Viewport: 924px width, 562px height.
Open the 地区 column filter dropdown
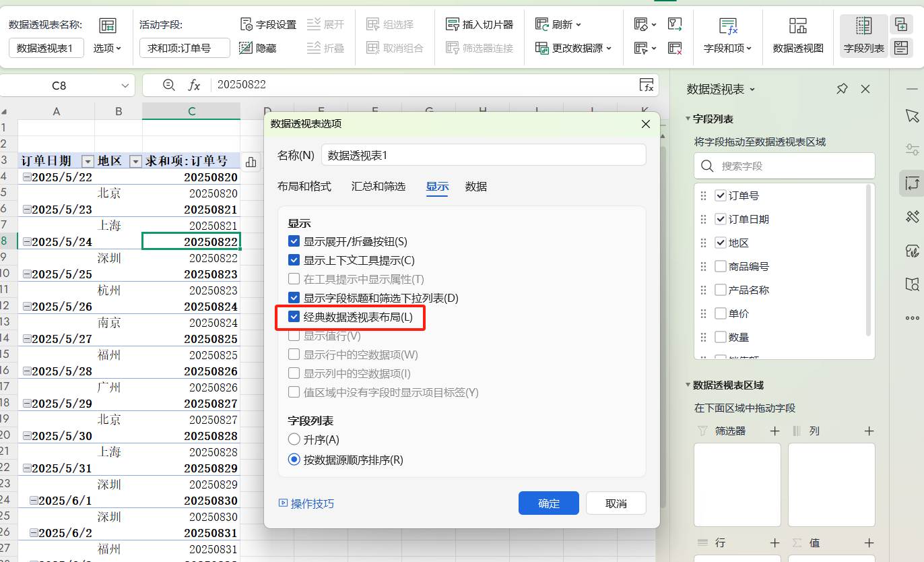pyautogui.click(x=135, y=160)
